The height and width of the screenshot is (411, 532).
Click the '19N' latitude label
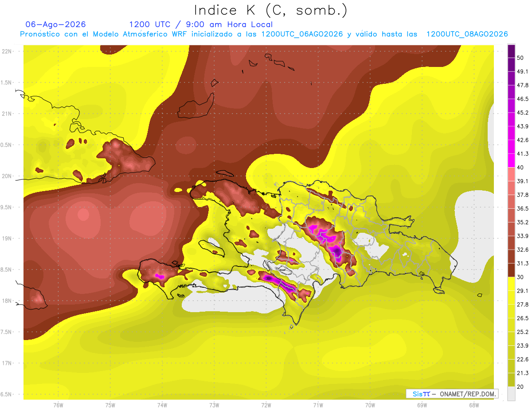coord(7,238)
